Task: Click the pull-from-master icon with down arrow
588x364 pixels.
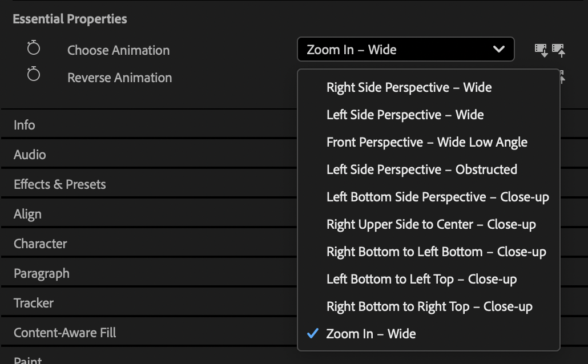Action: coord(541,50)
